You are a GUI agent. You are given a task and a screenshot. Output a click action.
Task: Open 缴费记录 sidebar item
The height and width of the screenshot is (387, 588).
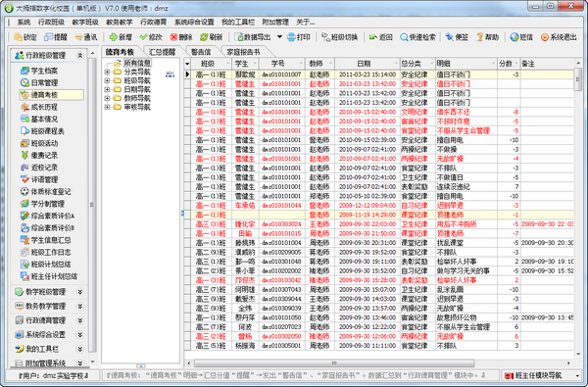click(x=39, y=155)
